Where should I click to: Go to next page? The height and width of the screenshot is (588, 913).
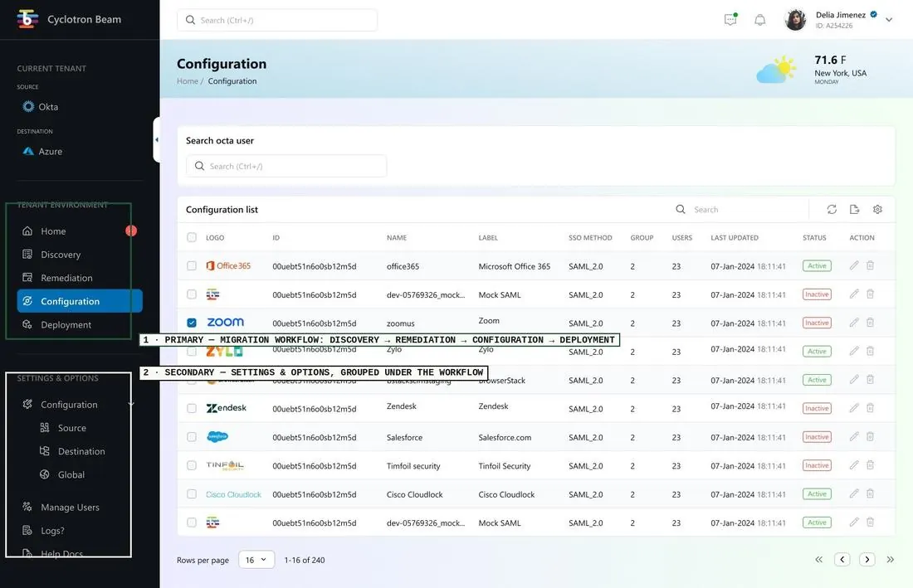[867, 560]
